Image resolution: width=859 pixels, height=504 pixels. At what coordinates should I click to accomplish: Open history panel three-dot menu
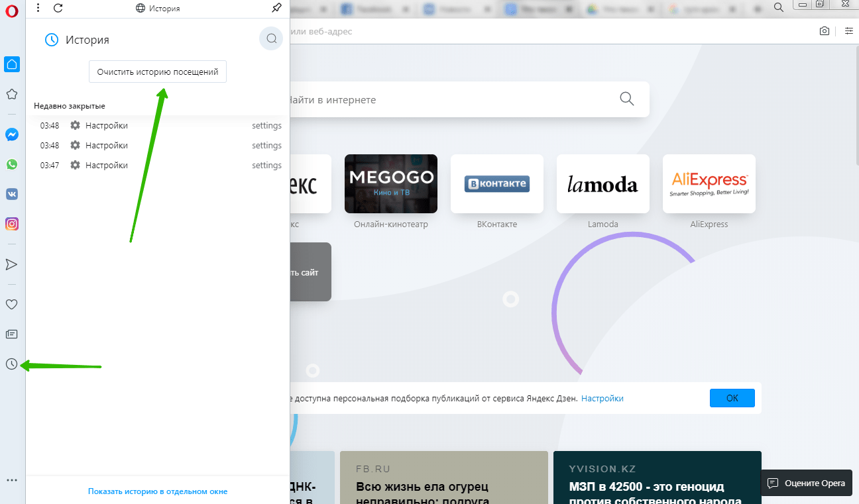[38, 8]
